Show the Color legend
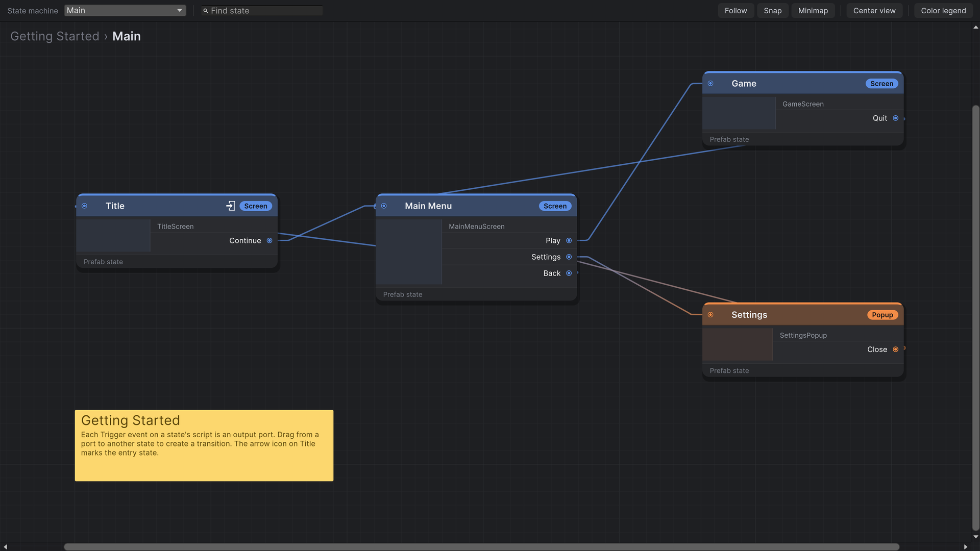Image resolution: width=980 pixels, height=551 pixels. point(943,11)
